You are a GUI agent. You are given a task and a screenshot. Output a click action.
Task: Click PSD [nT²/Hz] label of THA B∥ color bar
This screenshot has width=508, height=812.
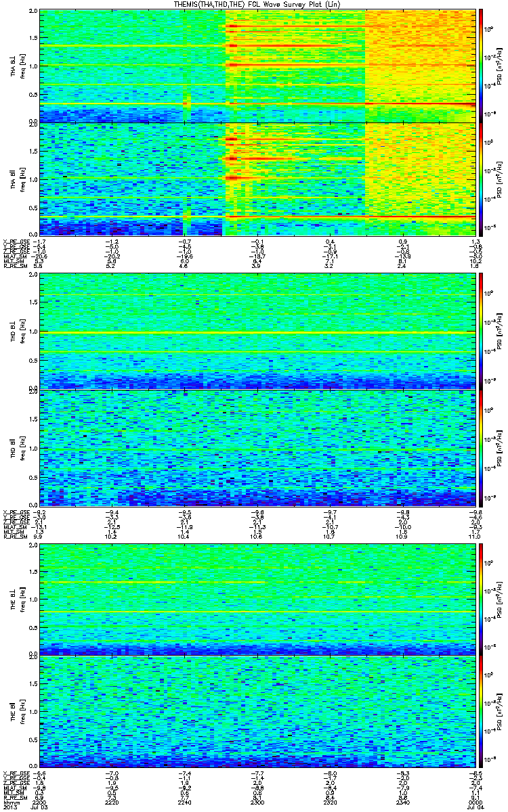(x=499, y=179)
